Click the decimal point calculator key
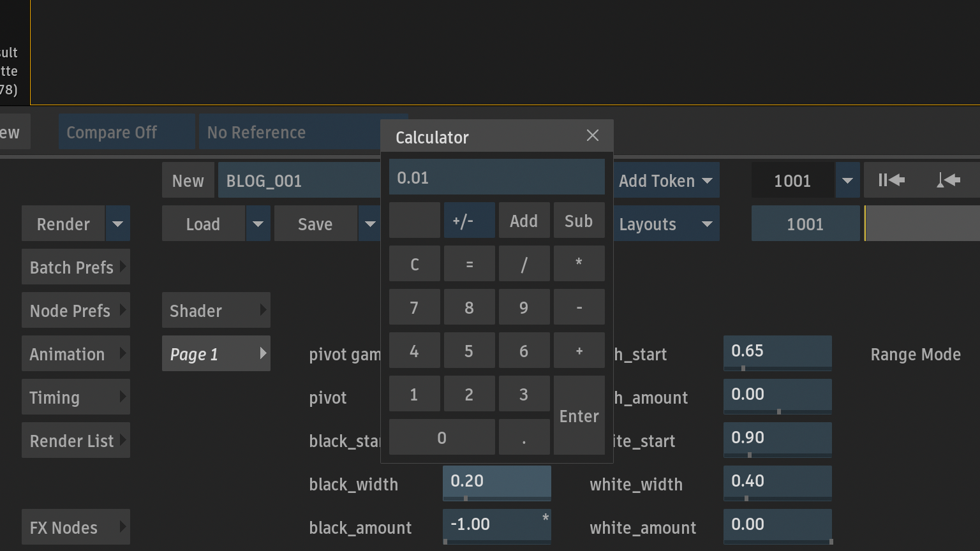The height and width of the screenshot is (551, 980). click(524, 437)
